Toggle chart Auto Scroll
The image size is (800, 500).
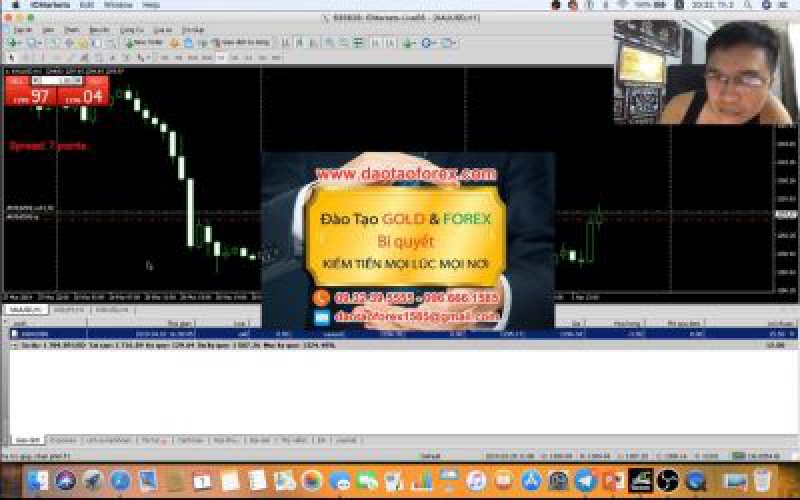[x=376, y=43]
